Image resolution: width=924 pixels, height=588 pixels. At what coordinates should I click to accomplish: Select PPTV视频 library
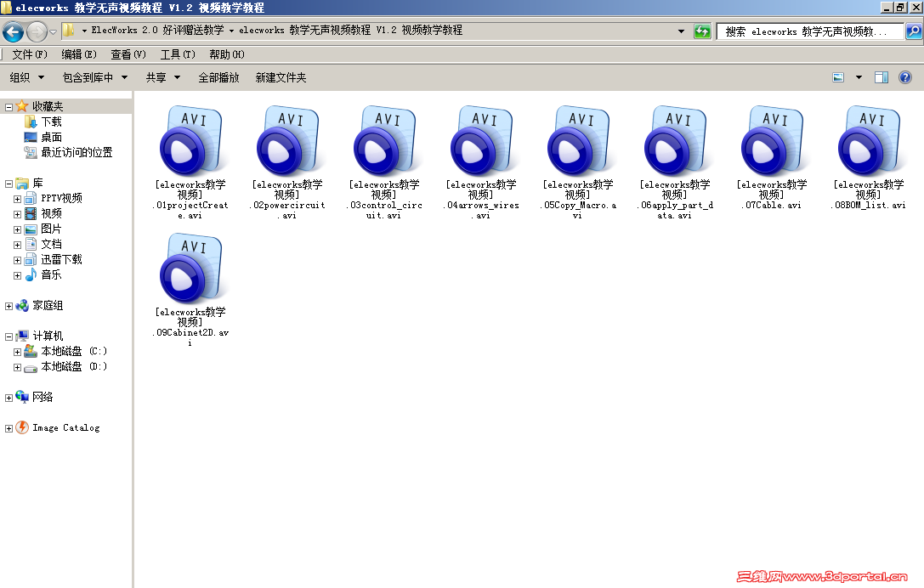coord(61,199)
